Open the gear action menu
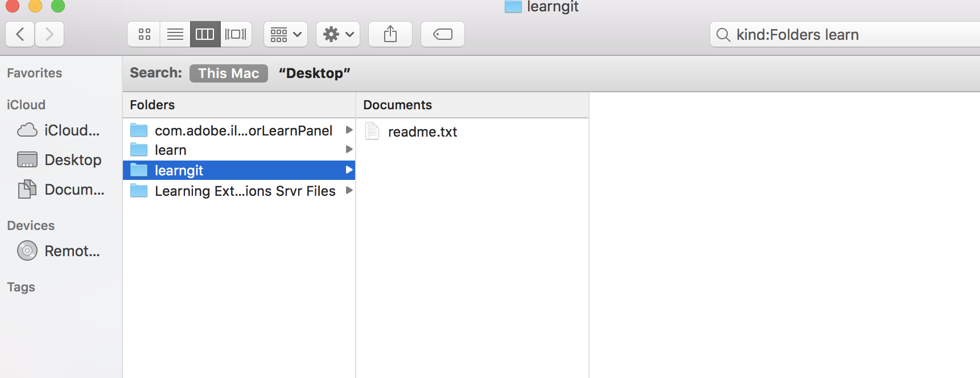Image resolution: width=980 pixels, height=378 pixels. (x=338, y=34)
